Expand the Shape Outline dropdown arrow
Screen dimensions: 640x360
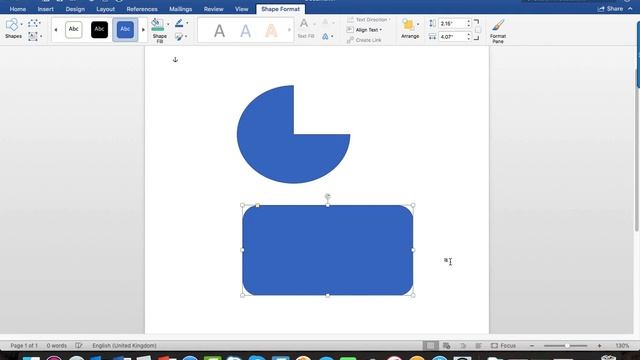(187, 23)
